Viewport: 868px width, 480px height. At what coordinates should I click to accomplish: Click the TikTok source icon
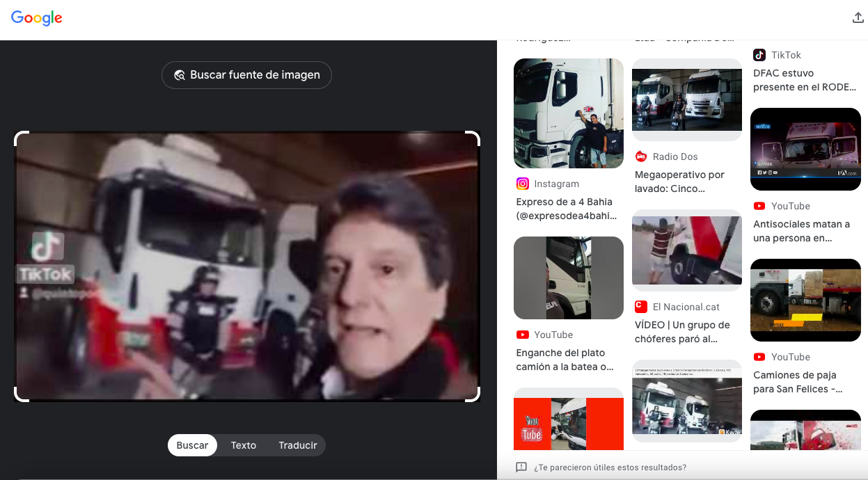point(759,55)
